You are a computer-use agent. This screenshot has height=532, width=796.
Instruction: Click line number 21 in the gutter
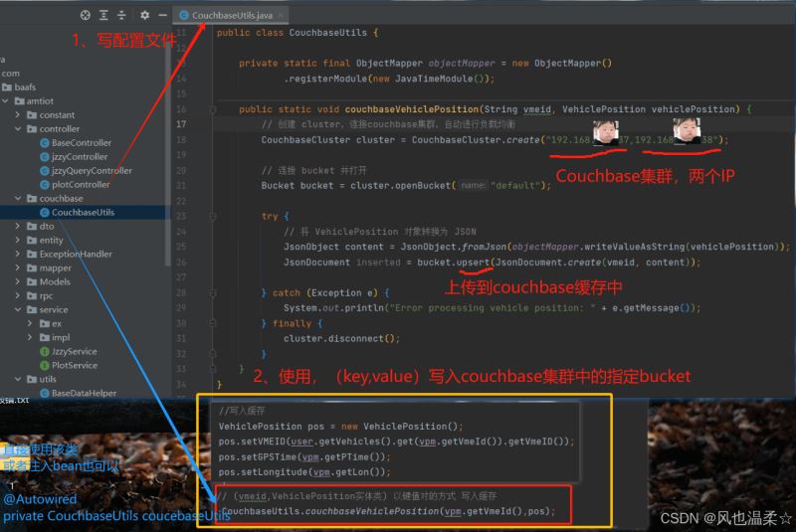click(x=181, y=186)
